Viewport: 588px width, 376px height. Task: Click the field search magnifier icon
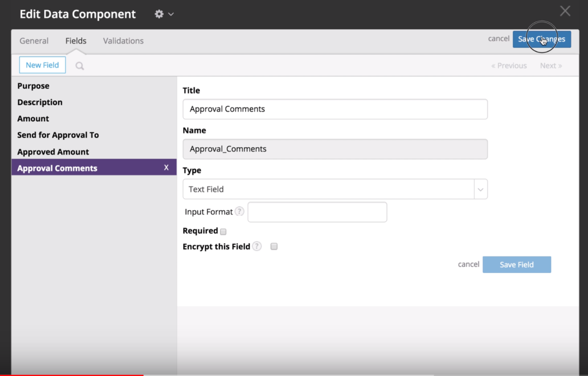(79, 65)
